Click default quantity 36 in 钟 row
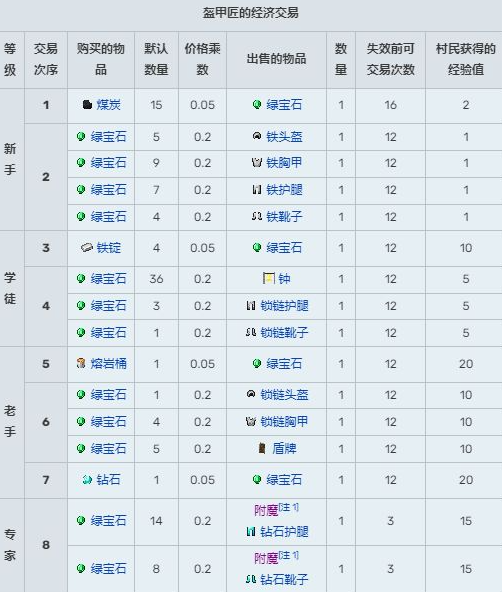Viewport: 502px width, 592px height. [x=156, y=279]
